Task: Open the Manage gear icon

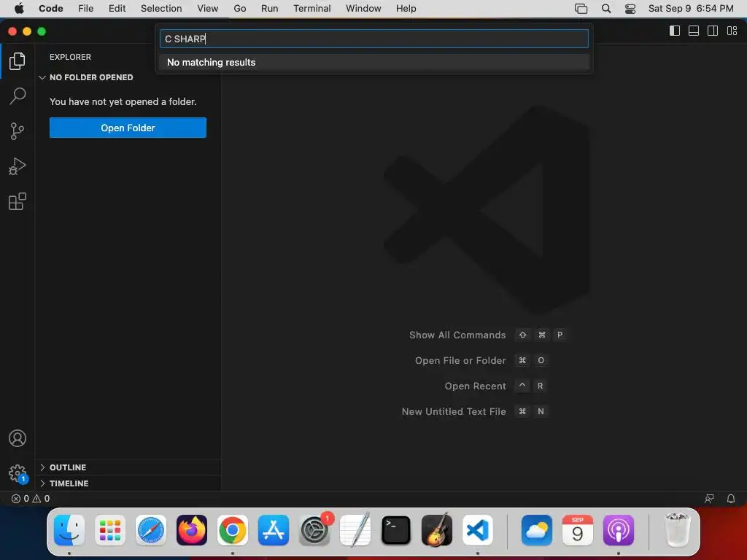Action: pos(18,474)
